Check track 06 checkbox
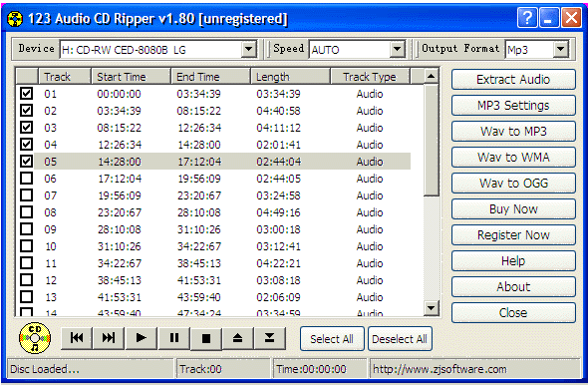This screenshot has width=588, height=387. pos(26,179)
